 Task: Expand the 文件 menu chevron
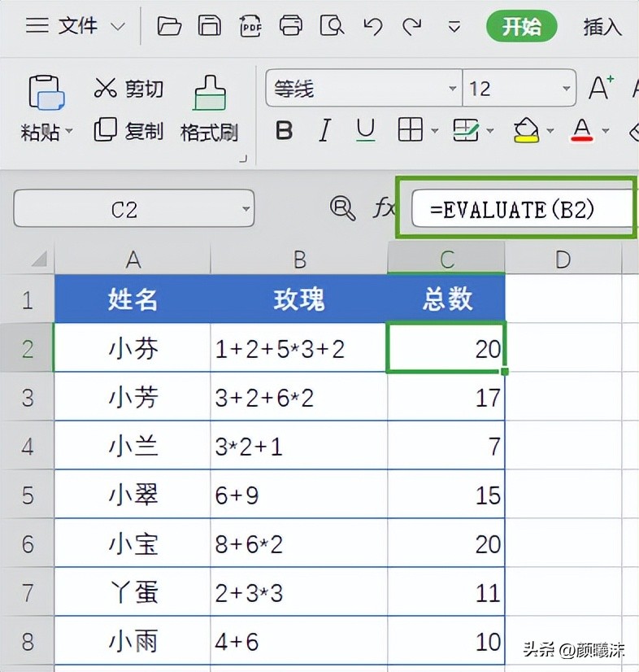point(118,27)
